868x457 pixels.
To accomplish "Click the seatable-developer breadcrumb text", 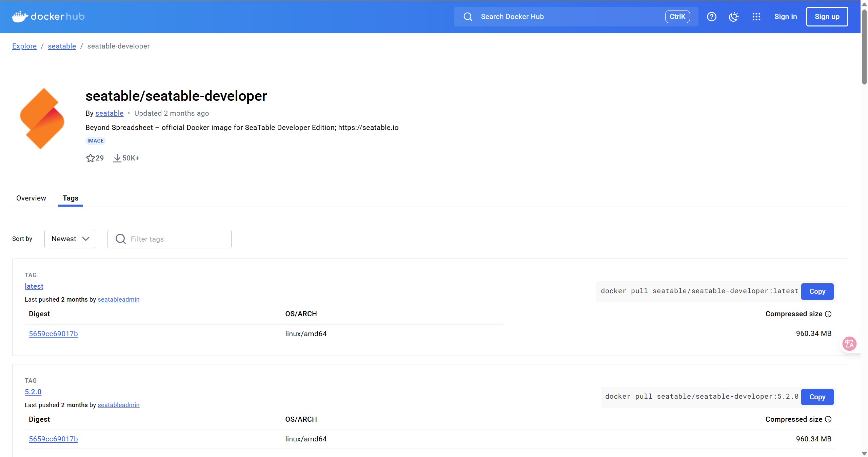I will [118, 46].
